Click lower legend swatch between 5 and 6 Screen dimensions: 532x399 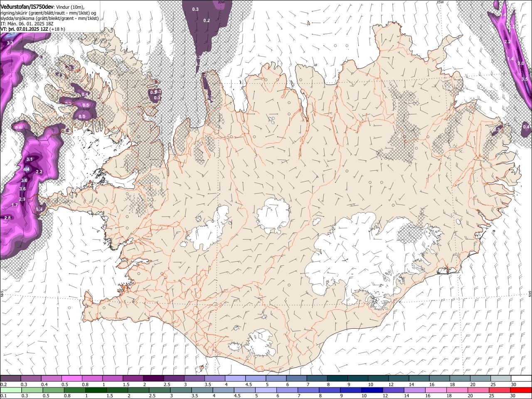pyautogui.click(x=266, y=390)
